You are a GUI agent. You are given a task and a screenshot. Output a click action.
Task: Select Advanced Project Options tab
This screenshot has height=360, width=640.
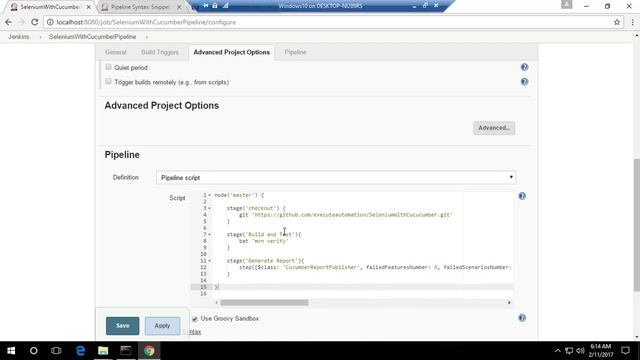coord(231,52)
